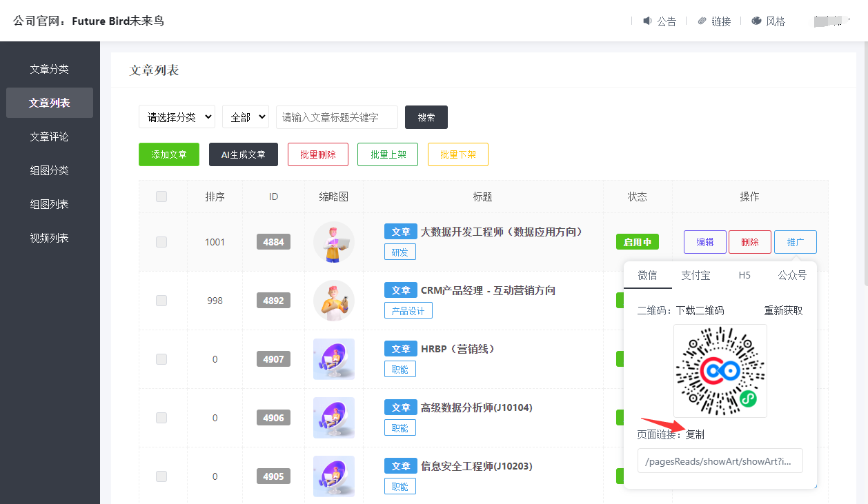Screen dimensions: 868x504
Task: Toggle the select-all checkbox in table header
Action: pos(161,196)
